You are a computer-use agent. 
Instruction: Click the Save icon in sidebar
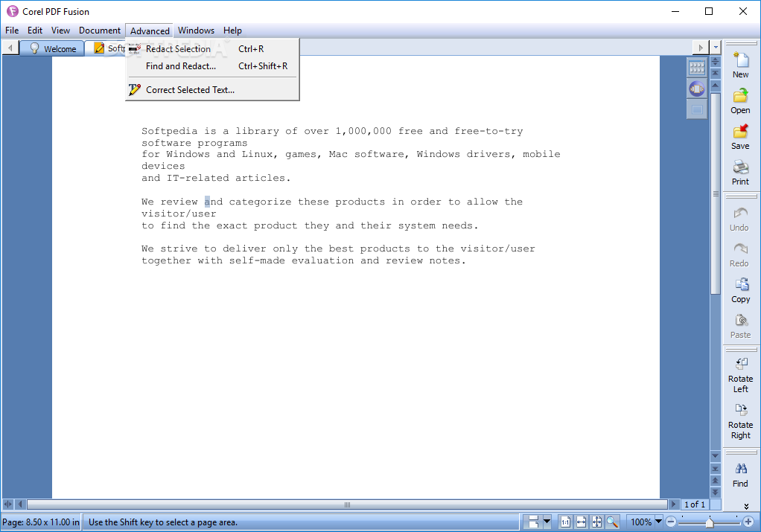pyautogui.click(x=741, y=131)
